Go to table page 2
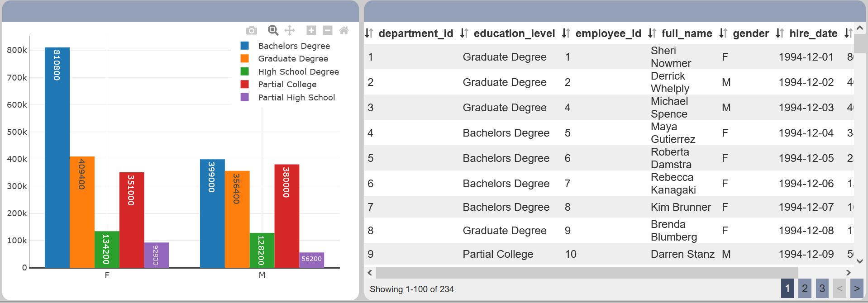868x303 pixels. 805,289
